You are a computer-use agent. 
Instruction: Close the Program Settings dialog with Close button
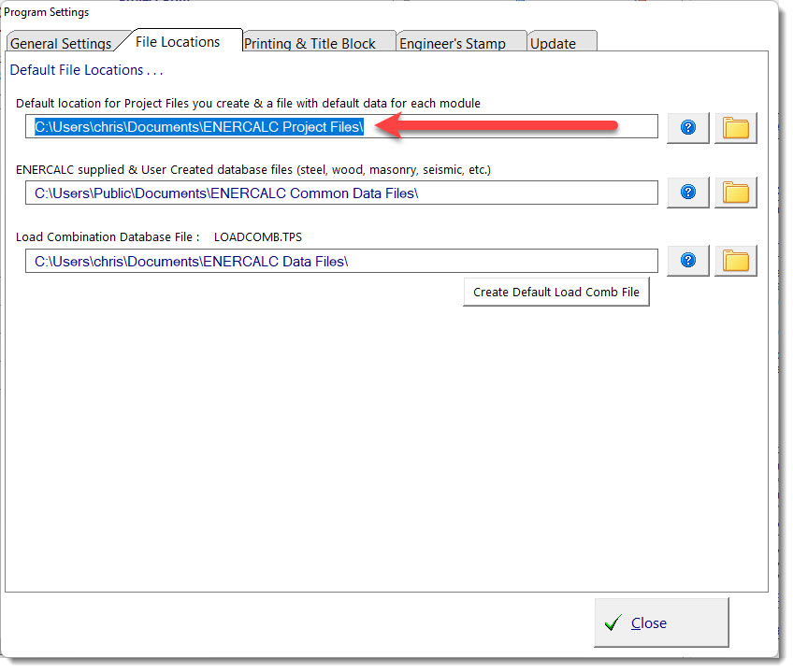pyautogui.click(x=661, y=622)
